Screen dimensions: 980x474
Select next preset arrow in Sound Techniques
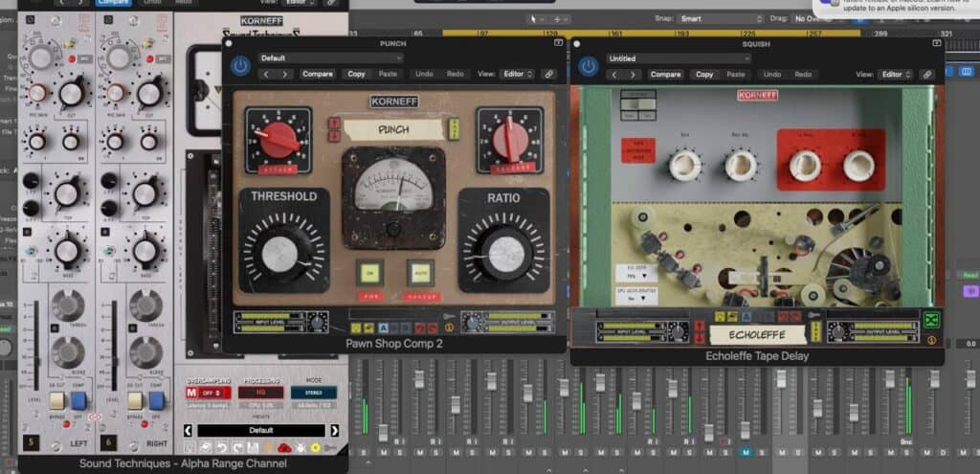coord(334,430)
